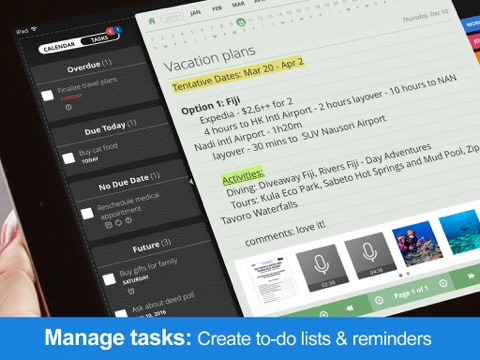Screen dimensions: 480x360
Task: Check off Finalize travel plans task
Action: (x=48, y=96)
